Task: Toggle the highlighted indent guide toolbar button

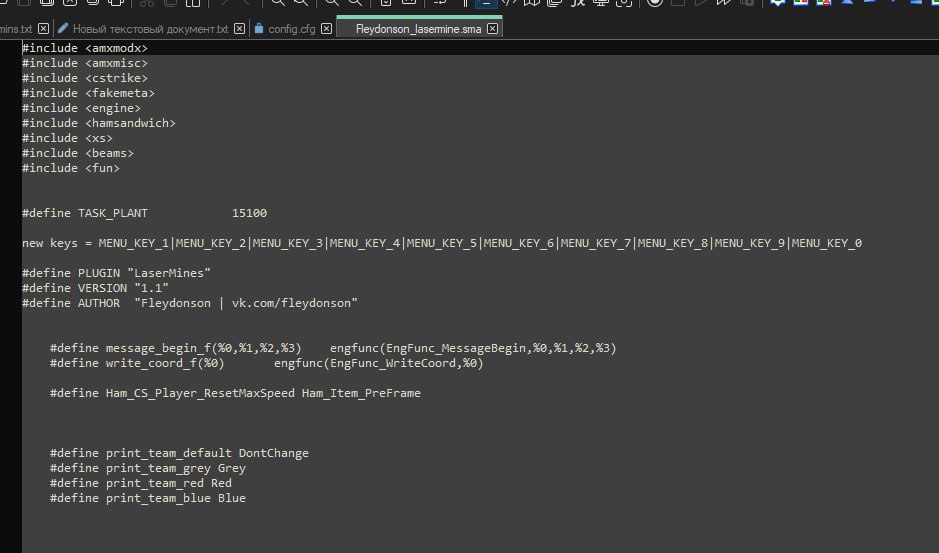Action: pyautogui.click(x=486, y=3)
